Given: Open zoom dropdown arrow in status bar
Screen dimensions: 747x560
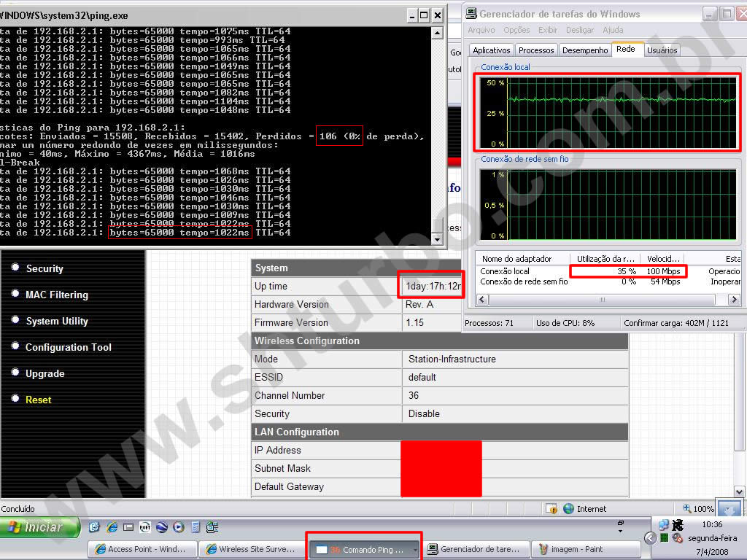Looking at the screenshot, I should (x=729, y=508).
